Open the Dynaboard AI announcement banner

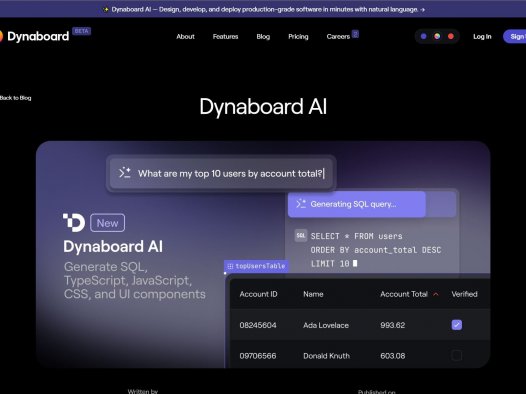tap(263, 9)
